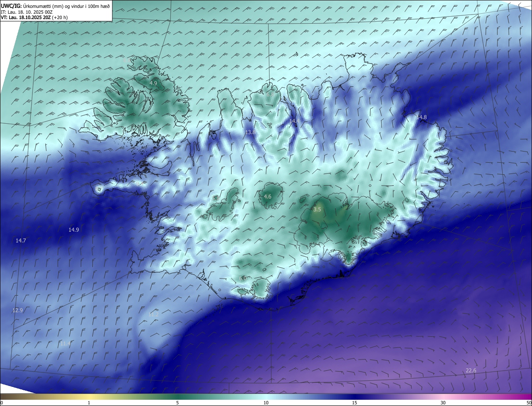The height and width of the screenshot is (406, 532).
Task: Click the 14.7 value at the western edge
Action: point(21,241)
